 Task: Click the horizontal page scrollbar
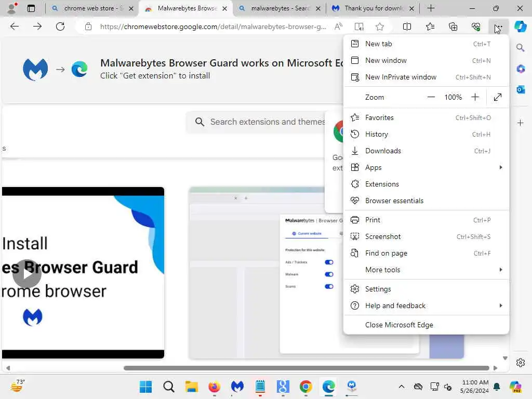point(307,368)
